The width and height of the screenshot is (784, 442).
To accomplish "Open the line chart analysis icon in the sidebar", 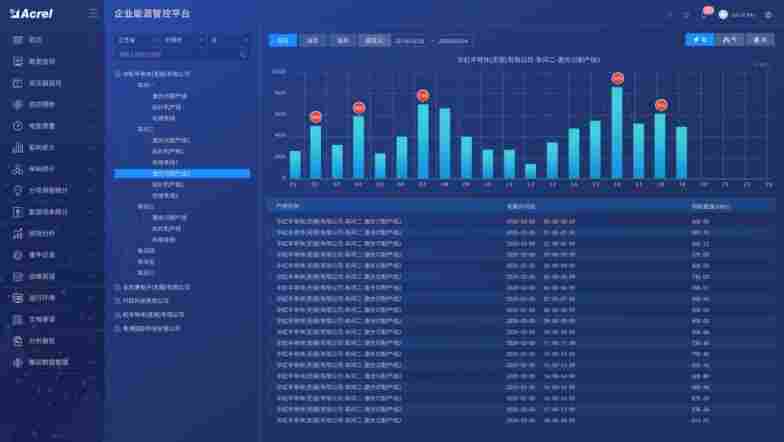I will coord(19,233).
